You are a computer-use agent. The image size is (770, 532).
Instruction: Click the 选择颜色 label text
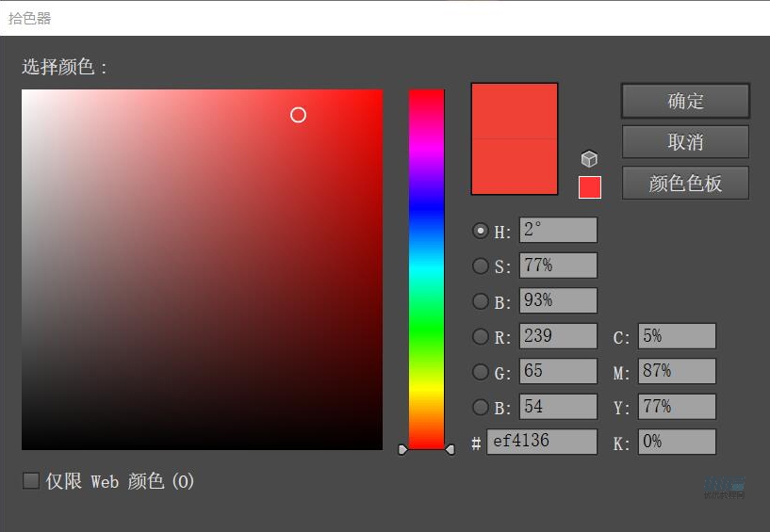pyautogui.click(x=64, y=67)
